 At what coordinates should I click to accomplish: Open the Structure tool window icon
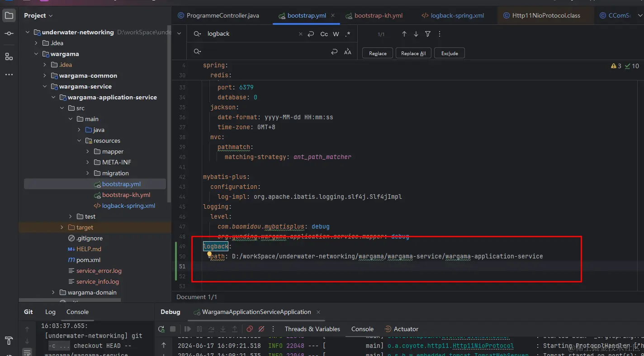coord(9,56)
